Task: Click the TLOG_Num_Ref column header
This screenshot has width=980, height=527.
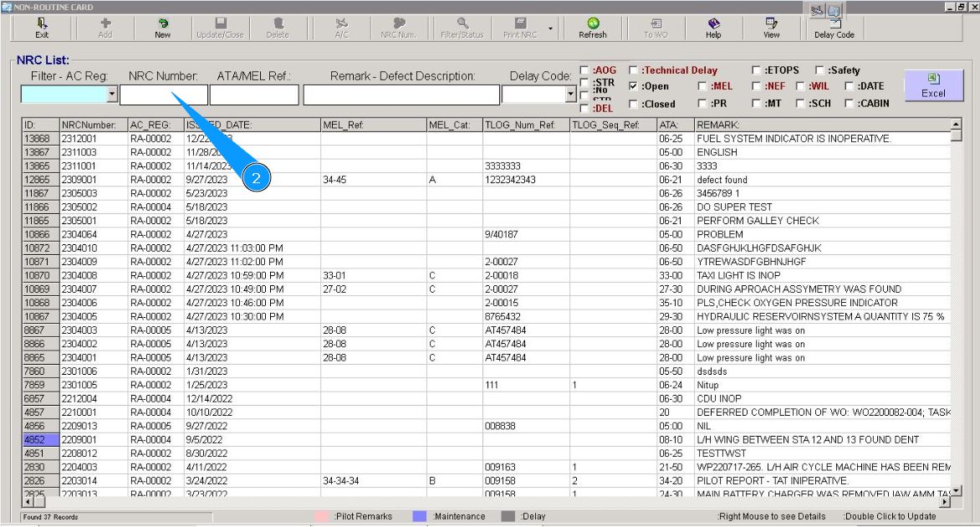Action: pyautogui.click(x=526, y=125)
